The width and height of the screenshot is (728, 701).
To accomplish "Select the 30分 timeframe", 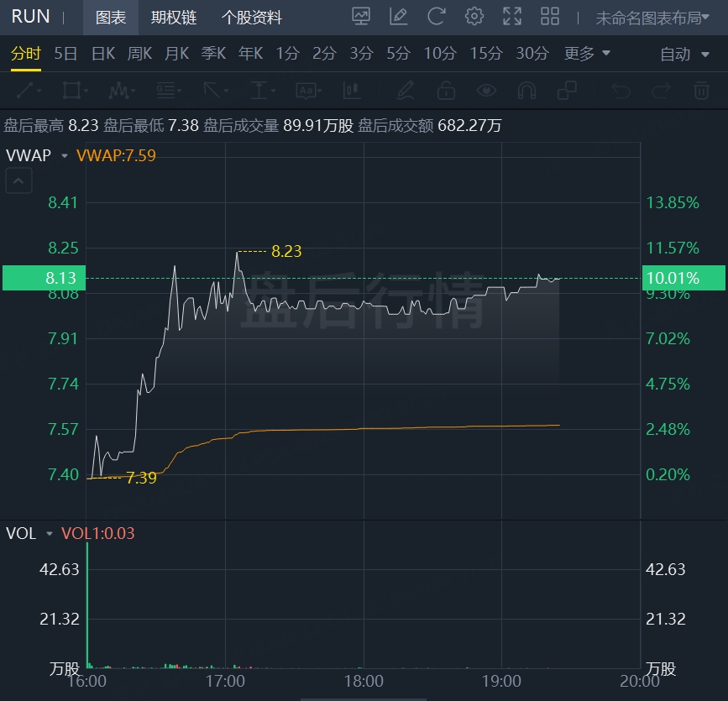I will pos(532,54).
